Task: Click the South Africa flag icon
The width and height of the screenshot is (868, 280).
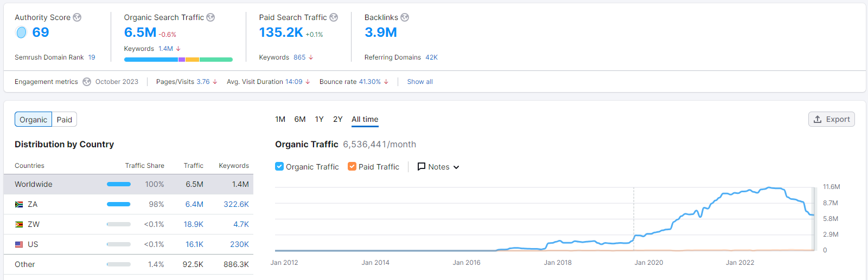Action: point(19,204)
